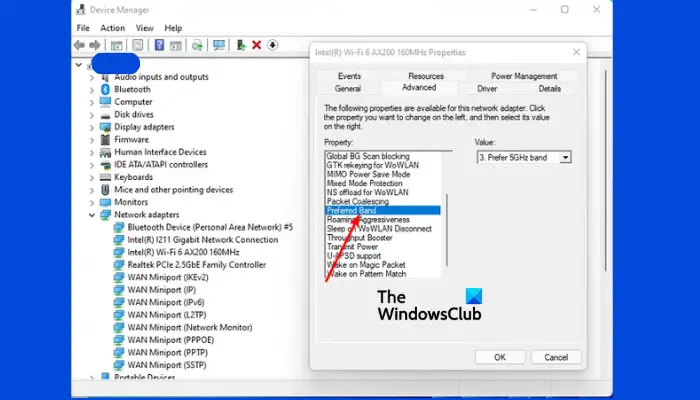Select Bluetooth Device (Personal Area Network) #5

point(210,227)
